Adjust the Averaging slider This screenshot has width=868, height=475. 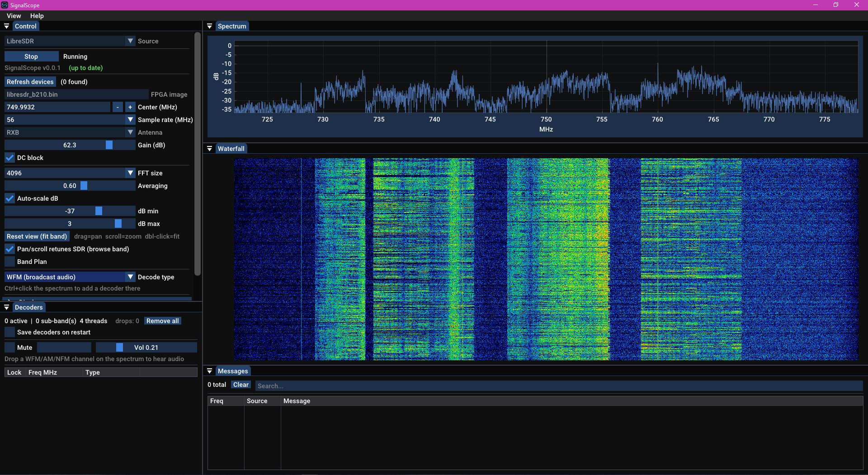click(x=70, y=186)
